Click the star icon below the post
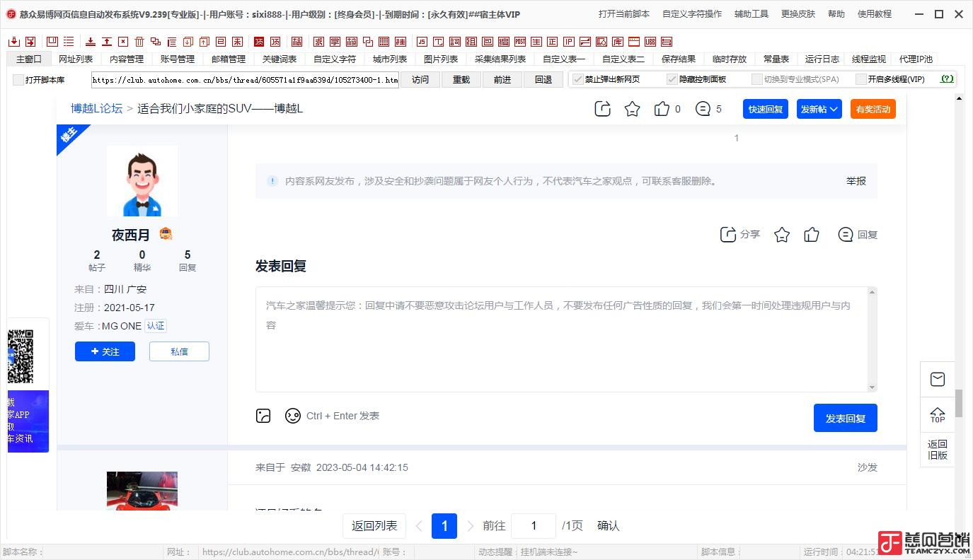Viewport: 973px width, 560px height. click(x=782, y=235)
